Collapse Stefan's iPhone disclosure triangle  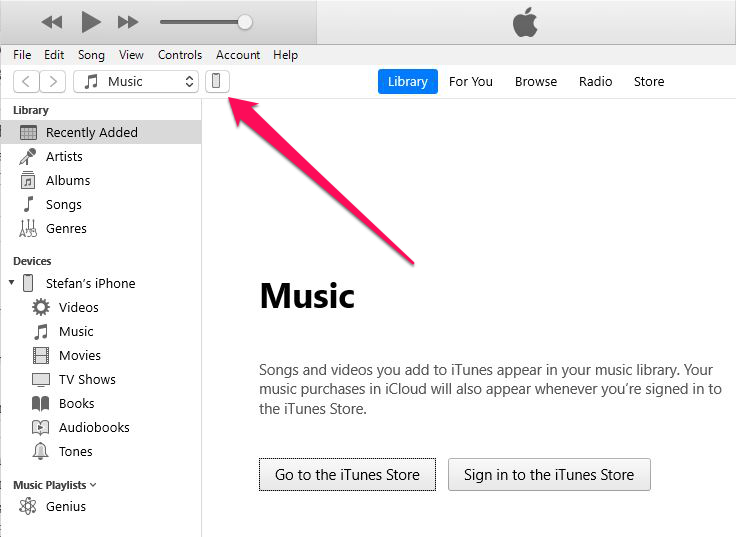click(x=12, y=283)
